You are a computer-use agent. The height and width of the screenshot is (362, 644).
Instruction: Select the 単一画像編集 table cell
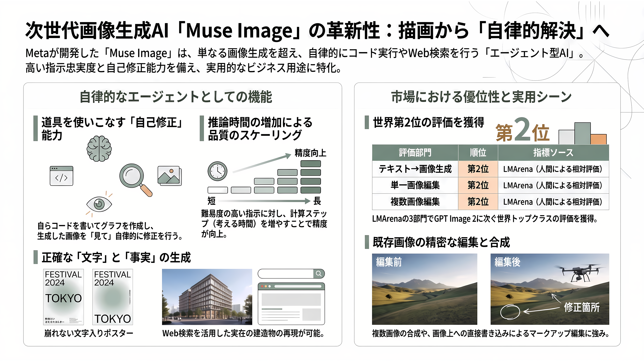(x=415, y=185)
